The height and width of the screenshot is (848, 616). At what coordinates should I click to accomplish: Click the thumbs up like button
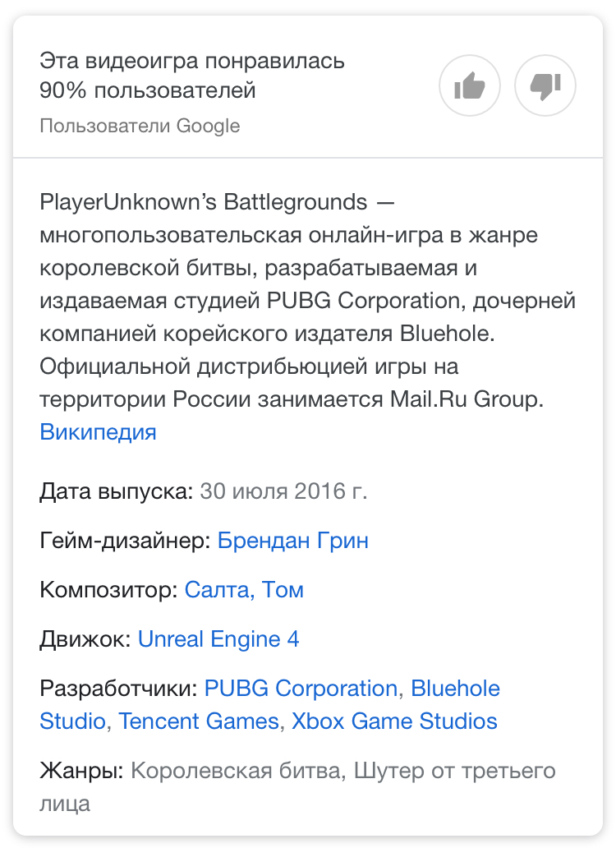pos(470,85)
